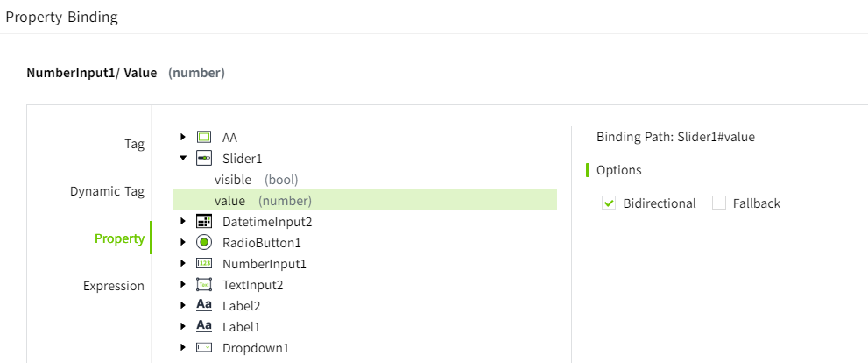Click the AA container icon
The height and width of the screenshot is (363, 868).
tap(204, 137)
